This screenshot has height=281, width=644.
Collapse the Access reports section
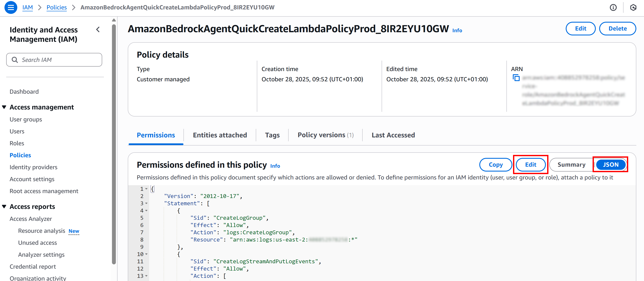point(4,206)
